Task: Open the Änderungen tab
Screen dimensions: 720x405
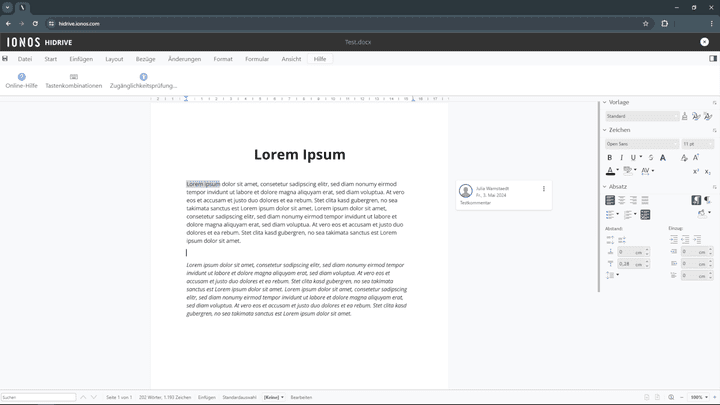Action: [184, 59]
